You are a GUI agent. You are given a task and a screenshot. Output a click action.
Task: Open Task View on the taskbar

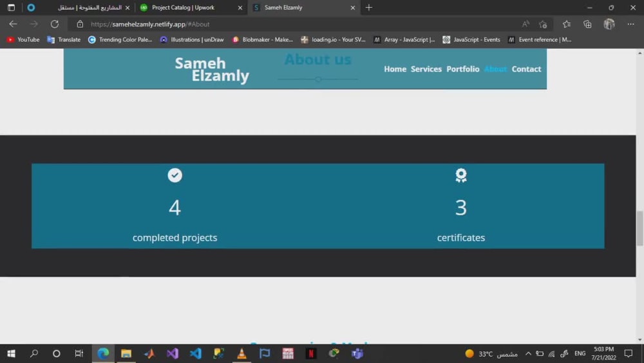coord(79,353)
